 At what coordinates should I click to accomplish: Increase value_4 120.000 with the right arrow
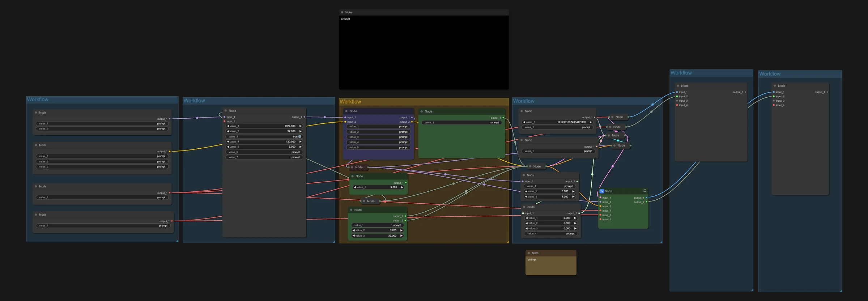click(300, 142)
